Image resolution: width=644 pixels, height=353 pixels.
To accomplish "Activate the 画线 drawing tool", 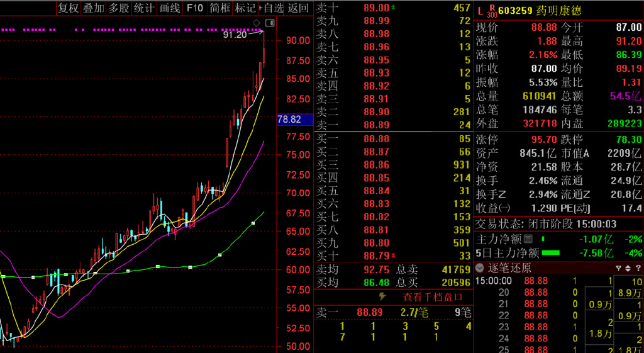I will coord(169,8).
